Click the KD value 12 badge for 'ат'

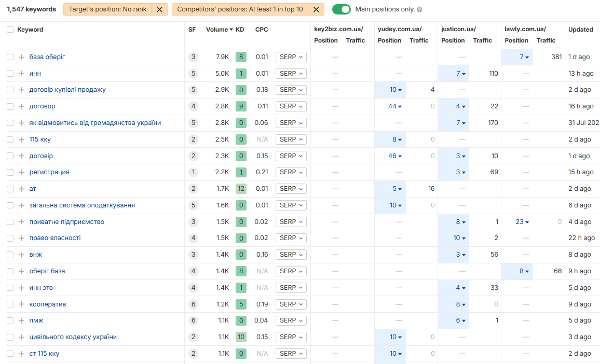coord(241,189)
